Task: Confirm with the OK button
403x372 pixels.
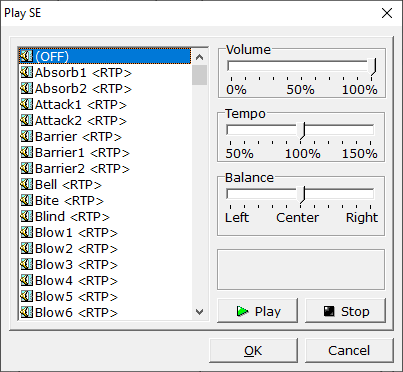Action: (x=253, y=350)
